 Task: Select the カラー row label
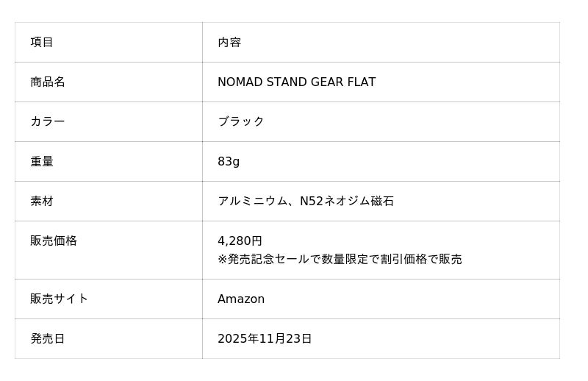pyautogui.click(x=48, y=121)
